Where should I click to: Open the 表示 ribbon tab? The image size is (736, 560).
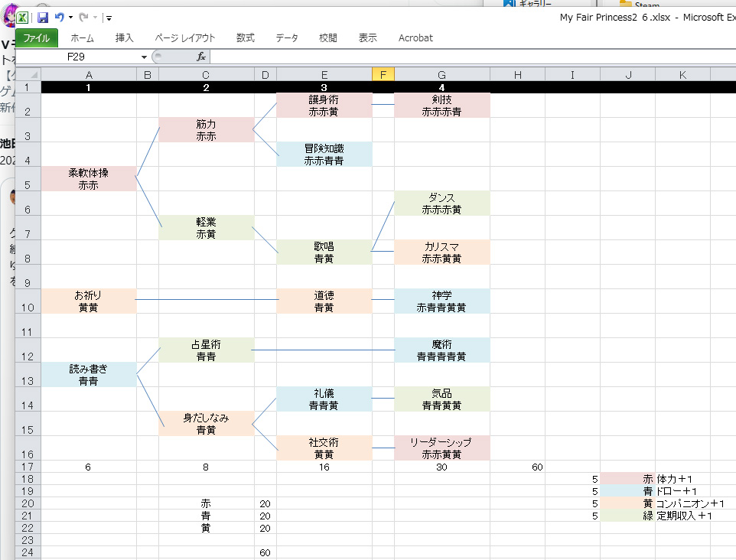coord(367,38)
